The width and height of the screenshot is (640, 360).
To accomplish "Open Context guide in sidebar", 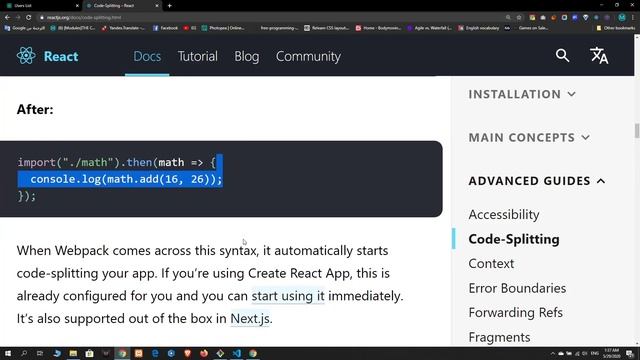I will pyautogui.click(x=491, y=264).
